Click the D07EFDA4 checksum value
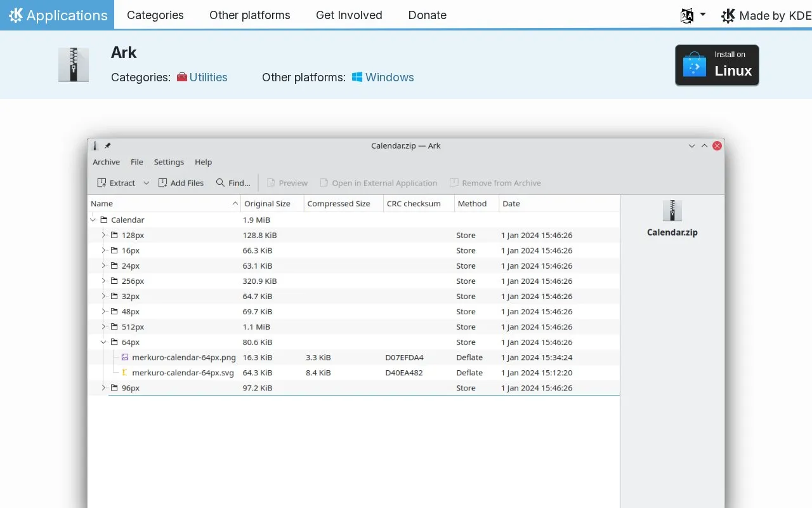This screenshot has height=508, width=812. click(404, 358)
